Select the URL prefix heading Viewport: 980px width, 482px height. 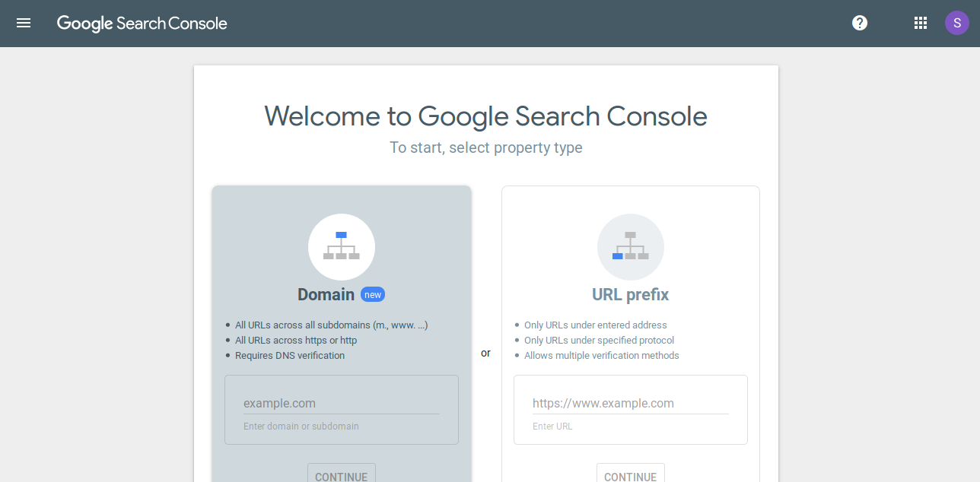631,295
